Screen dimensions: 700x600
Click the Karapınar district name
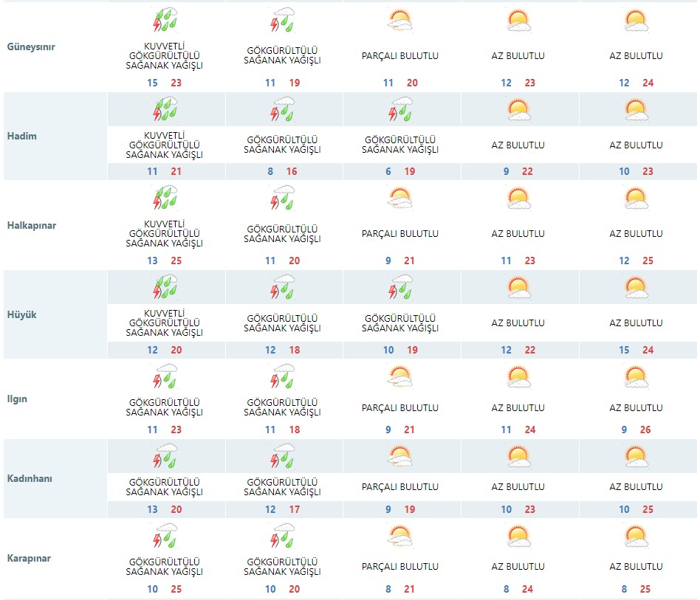coord(30,559)
